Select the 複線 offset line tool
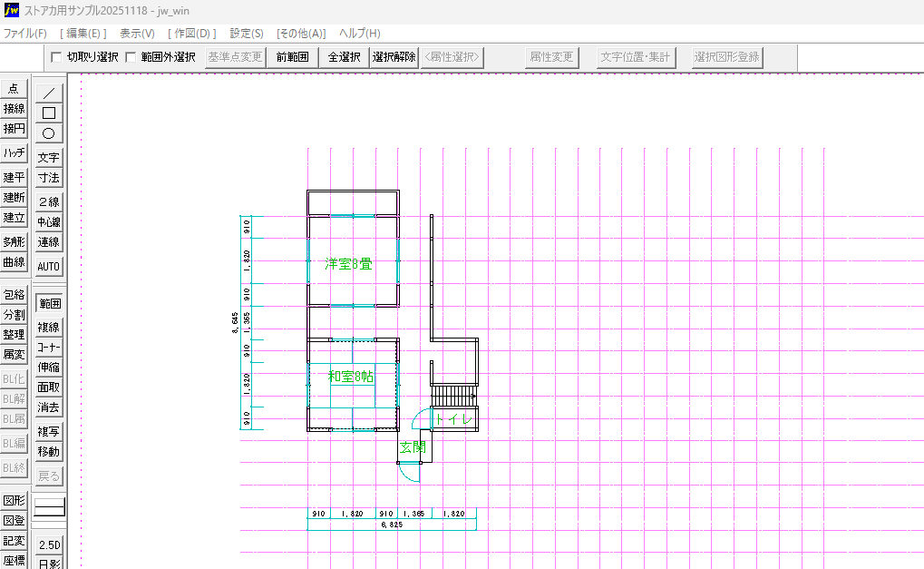 click(49, 328)
